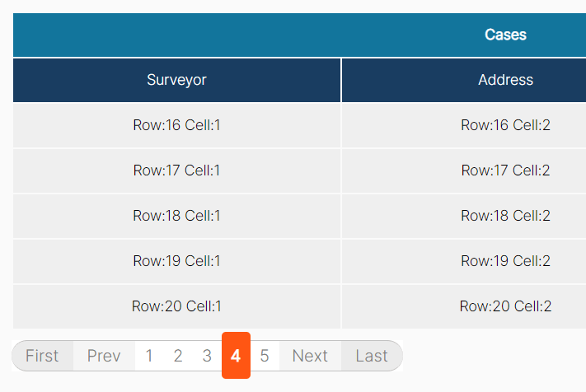
Task: Click cell Row:17 Cell:1
Action: pyautogui.click(x=176, y=170)
